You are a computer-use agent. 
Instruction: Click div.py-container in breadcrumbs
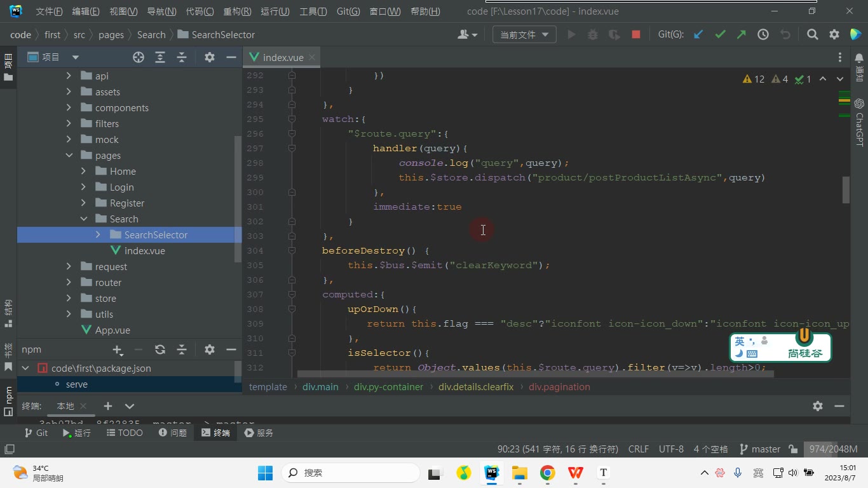pos(389,387)
